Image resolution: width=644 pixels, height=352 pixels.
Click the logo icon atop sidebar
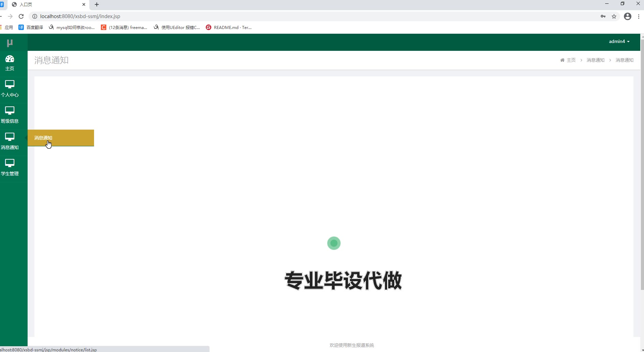(10, 43)
